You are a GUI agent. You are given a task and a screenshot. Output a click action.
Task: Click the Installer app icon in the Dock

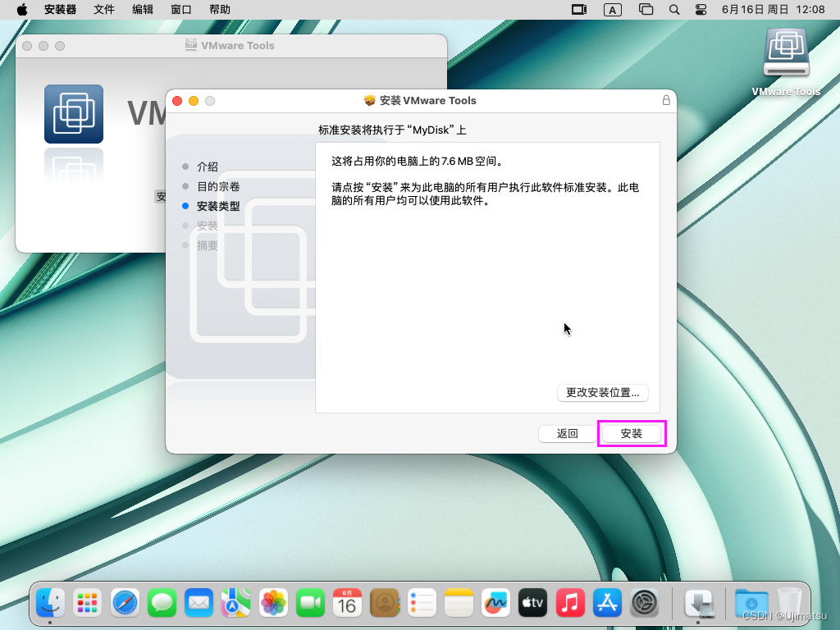coord(699,603)
